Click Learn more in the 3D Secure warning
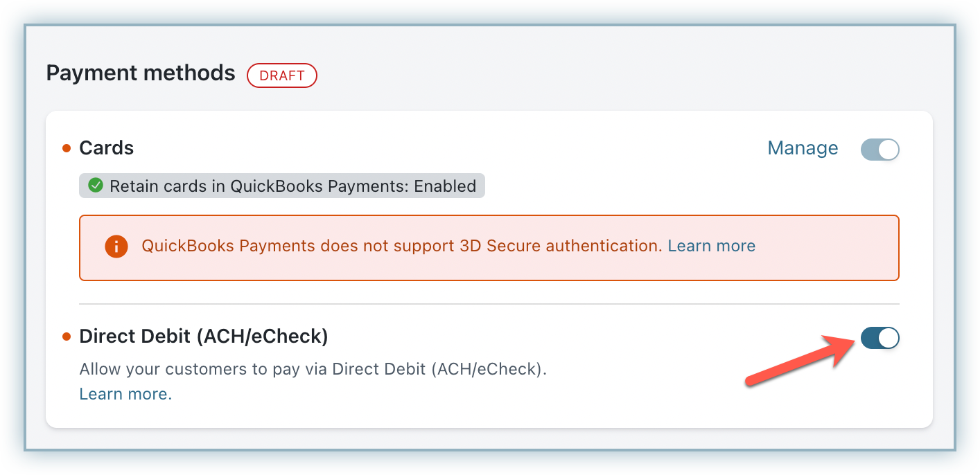Screen dimensions: 980x475 (x=711, y=246)
